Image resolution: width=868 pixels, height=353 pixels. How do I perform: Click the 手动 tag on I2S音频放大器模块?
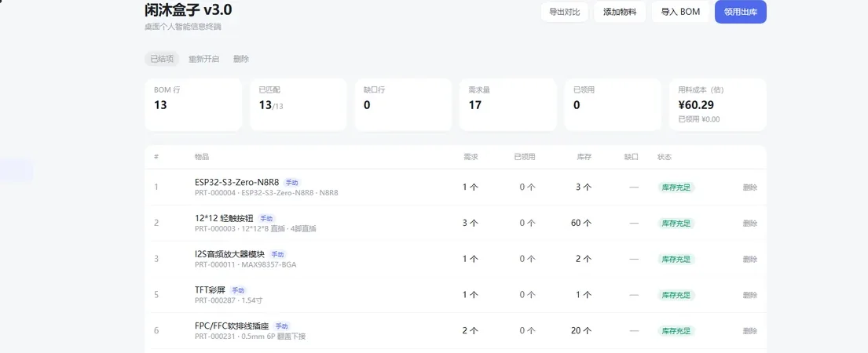point(277,255)
